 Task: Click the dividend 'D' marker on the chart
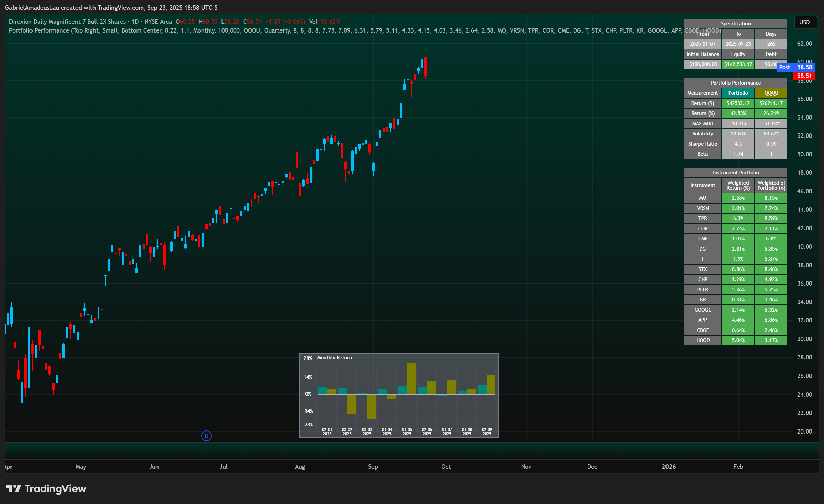[x=206, y=436]
